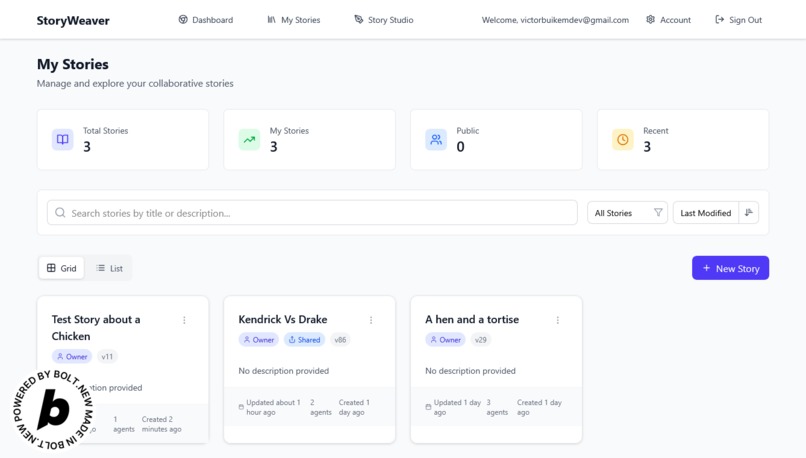Image resolution: width=806 pixels, height=458 pixels.
Task: Click the Sign Out arrow icon
Action: click(720, 20)
